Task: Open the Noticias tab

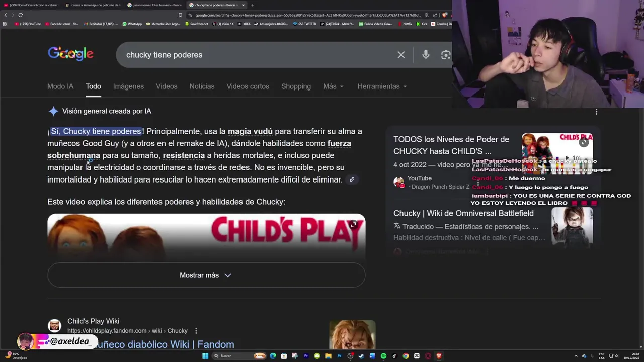Action: click(202, 86)
